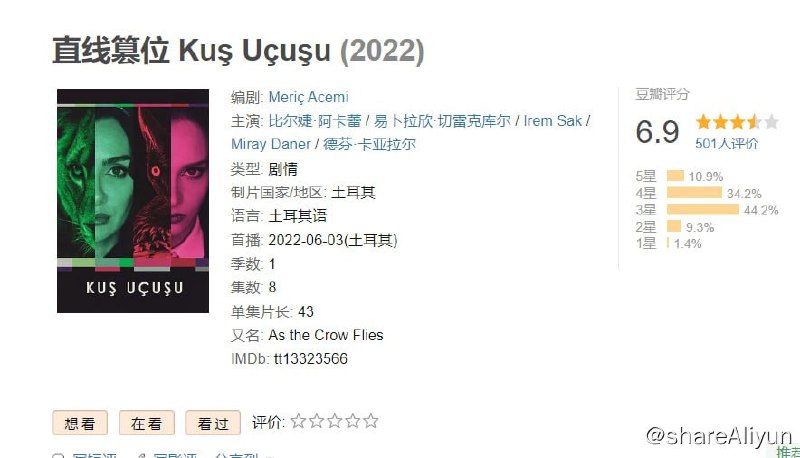Rate four stars in the 评价 row

coord(353,421)
